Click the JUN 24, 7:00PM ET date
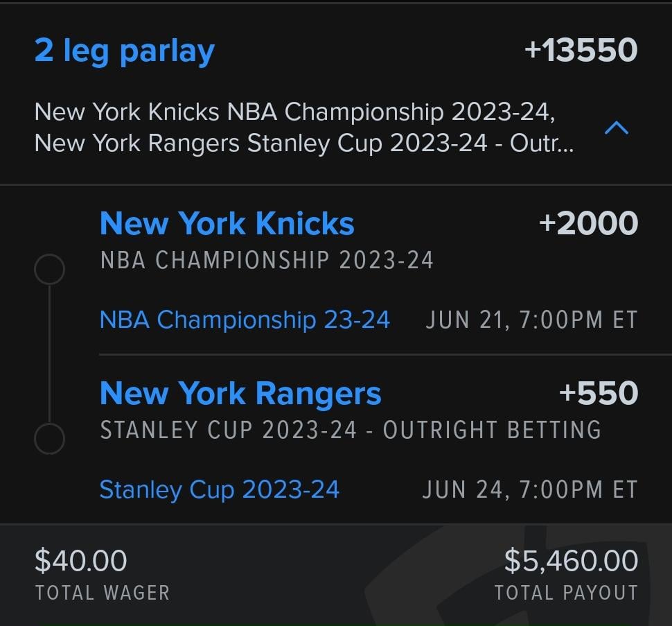672x626 pixels. tap(530, 490)
